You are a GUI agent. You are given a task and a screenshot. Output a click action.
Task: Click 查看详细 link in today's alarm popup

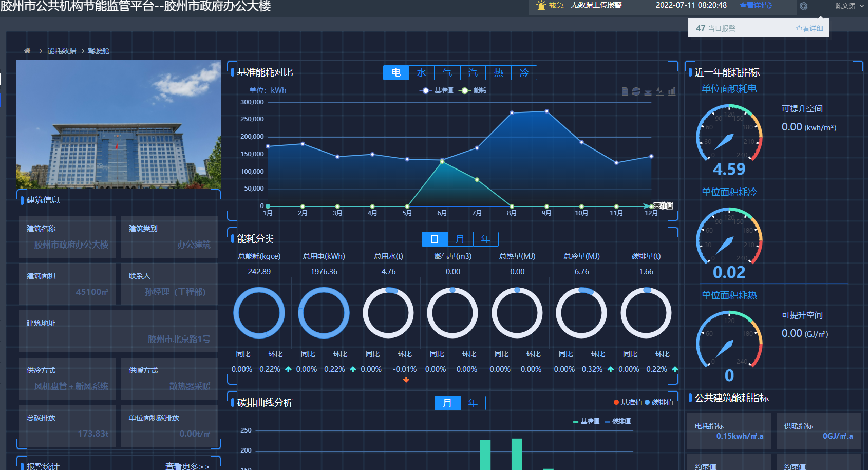pos(809,29)
